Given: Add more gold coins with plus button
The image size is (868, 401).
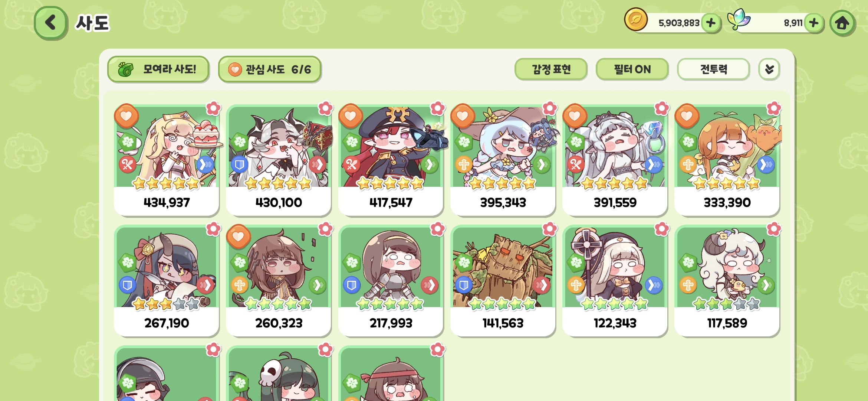Looking at the screenshot, I should 711,23.
